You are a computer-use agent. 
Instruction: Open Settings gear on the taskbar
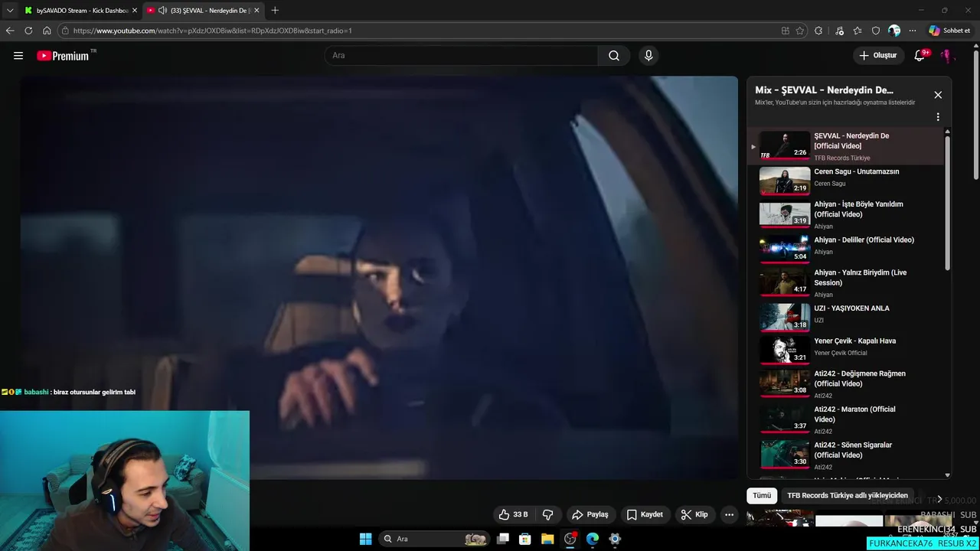(615, 539)
